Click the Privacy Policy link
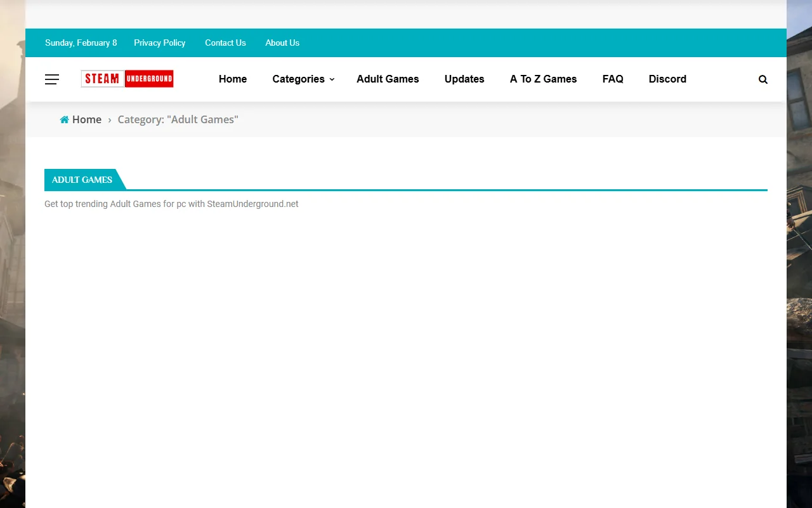The width and height of the screenshot is (812, 508). coord(159,43)
